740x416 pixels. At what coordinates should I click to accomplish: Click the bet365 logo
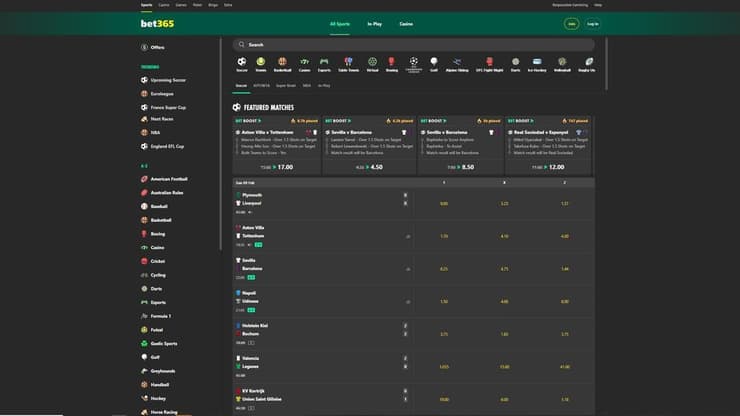point(157,24)
